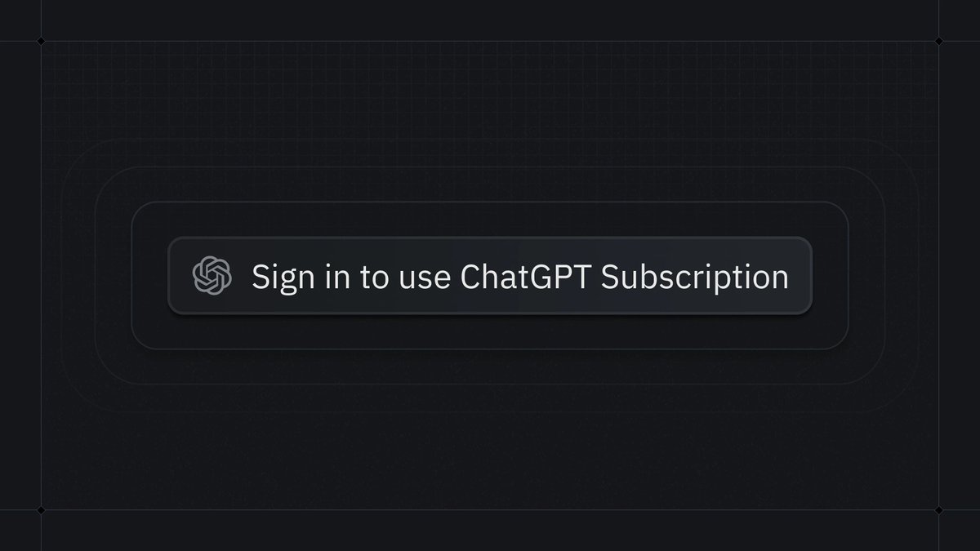The image size is (980, 551).
Task: Click the grid background below the button
Action: pyautogui.click(x=490, y=461)
